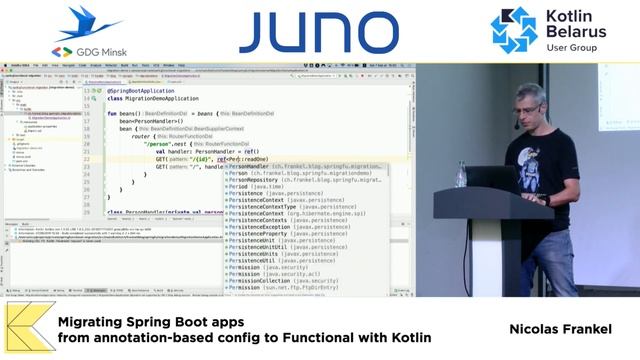This screenshot has width=640, height=360.
Task: Choose Permission from sun.net.ftp.FtpDirEntry
Action: tap(305, 287)
